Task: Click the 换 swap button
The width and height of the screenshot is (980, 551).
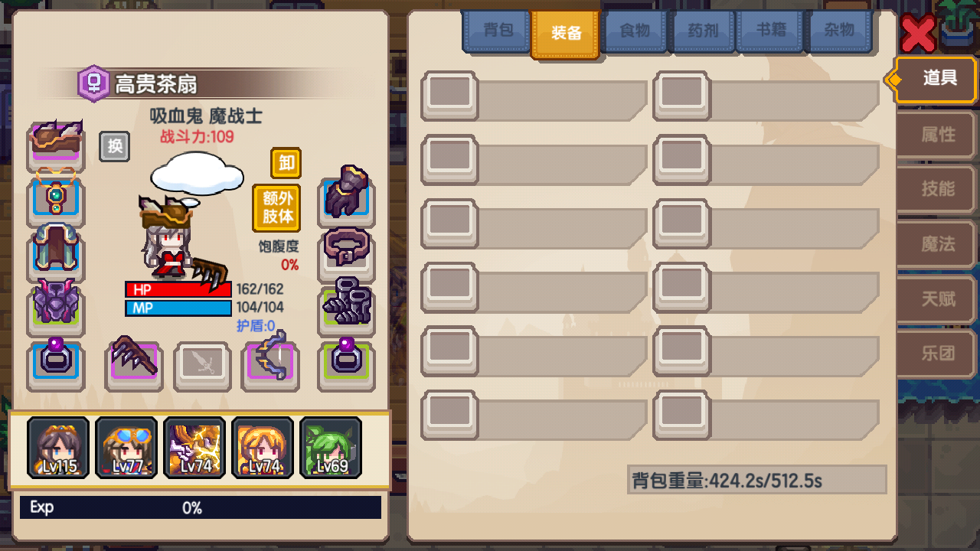Action: point(115,146)
